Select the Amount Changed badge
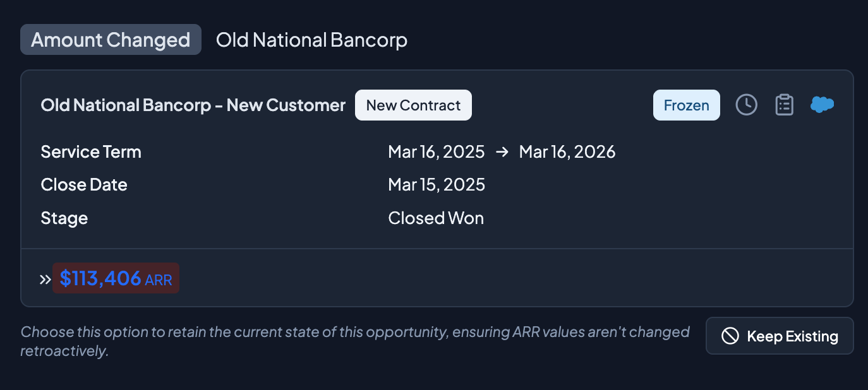Screen dimensions: 868x390 [x=111, y=40]
